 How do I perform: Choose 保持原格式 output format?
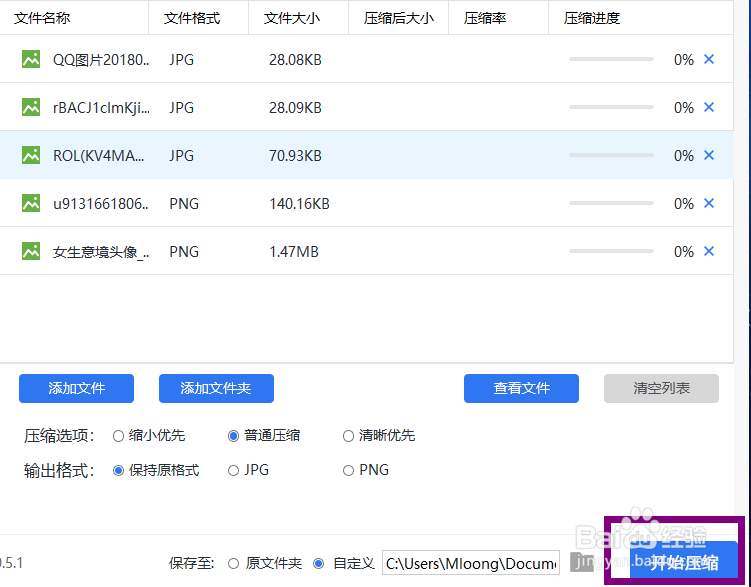pos(118,471)
